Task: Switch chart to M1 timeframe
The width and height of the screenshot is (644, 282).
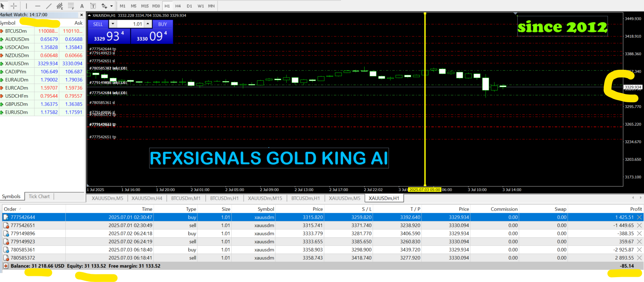Action: (x=123, y=6)
